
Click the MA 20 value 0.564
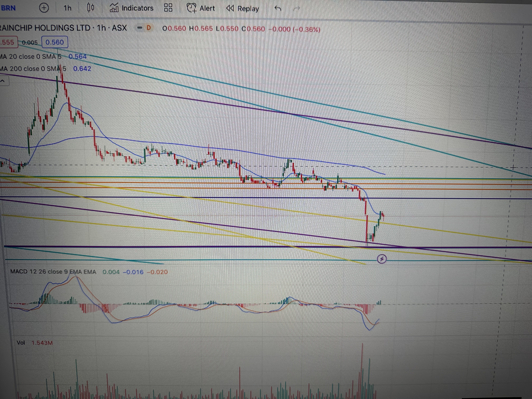(x=77, y=56)
